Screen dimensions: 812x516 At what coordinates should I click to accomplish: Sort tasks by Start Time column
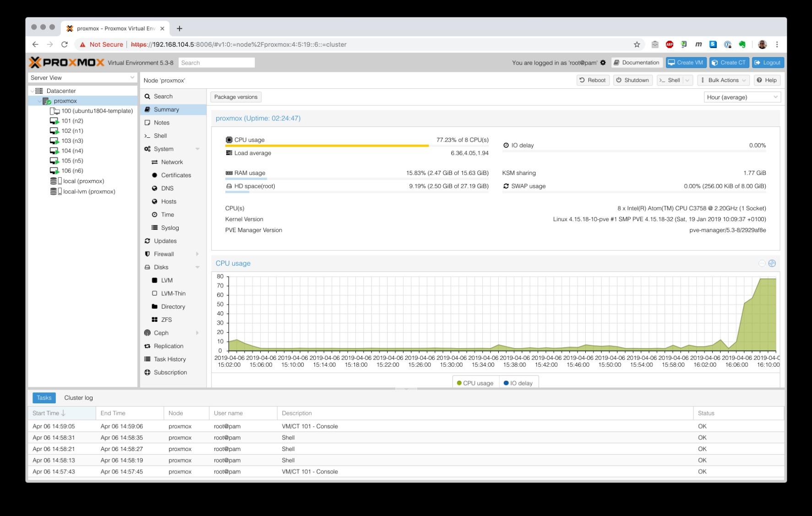tap(62, 413)
